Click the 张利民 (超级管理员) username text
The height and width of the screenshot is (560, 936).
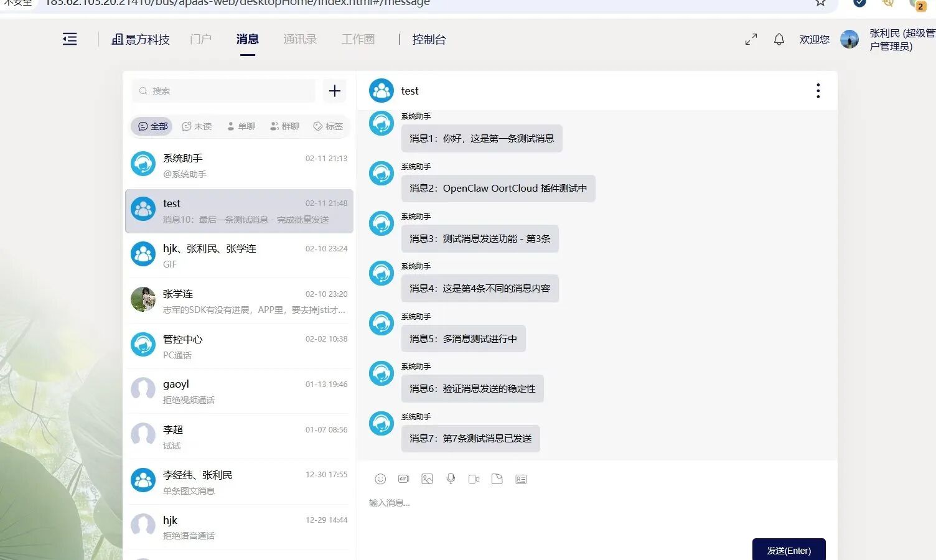tap(902, 39)
